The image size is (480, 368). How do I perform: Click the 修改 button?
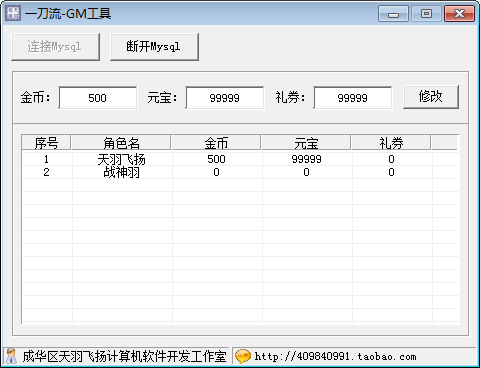click(x=431, y=97)
